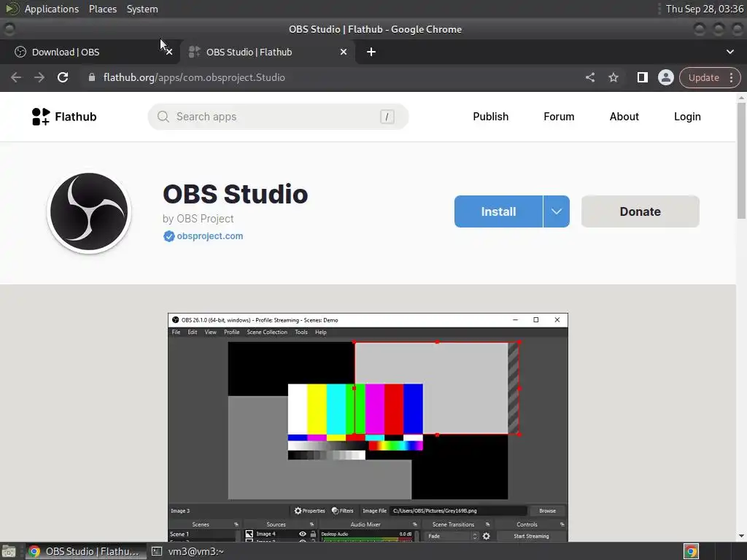Expand the Install options dropdown
The height and width of the screenshot is (560, 747).
point(557,211)
